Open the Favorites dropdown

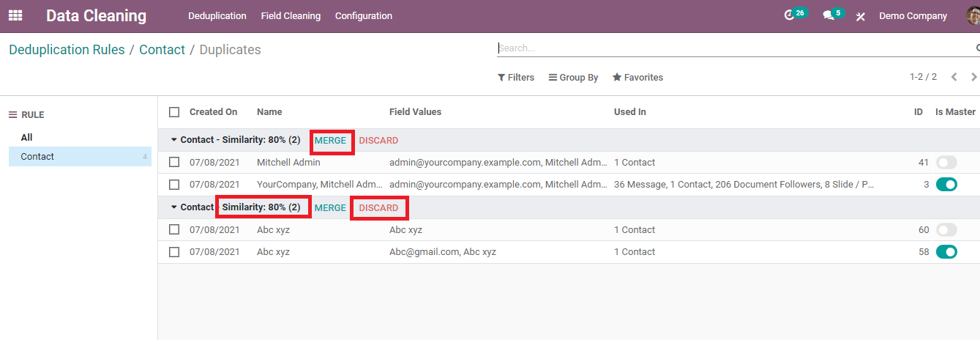(637, 78)
